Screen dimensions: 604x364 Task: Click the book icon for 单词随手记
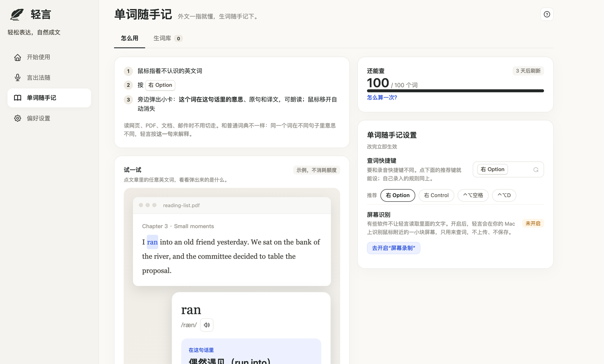[x=17, y=98]
